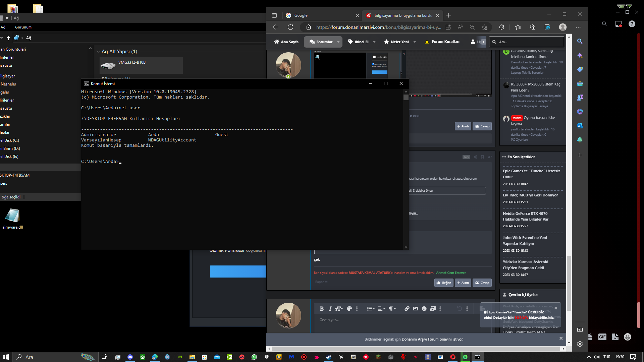Open new browser tab with plus button

(x=449, y=15)
